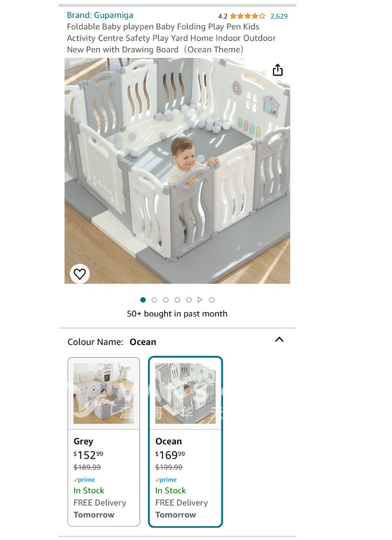The width and height of the screenshot is (392, 540).
Task: Show fourth carousel image dot
Action: [177, 300]
